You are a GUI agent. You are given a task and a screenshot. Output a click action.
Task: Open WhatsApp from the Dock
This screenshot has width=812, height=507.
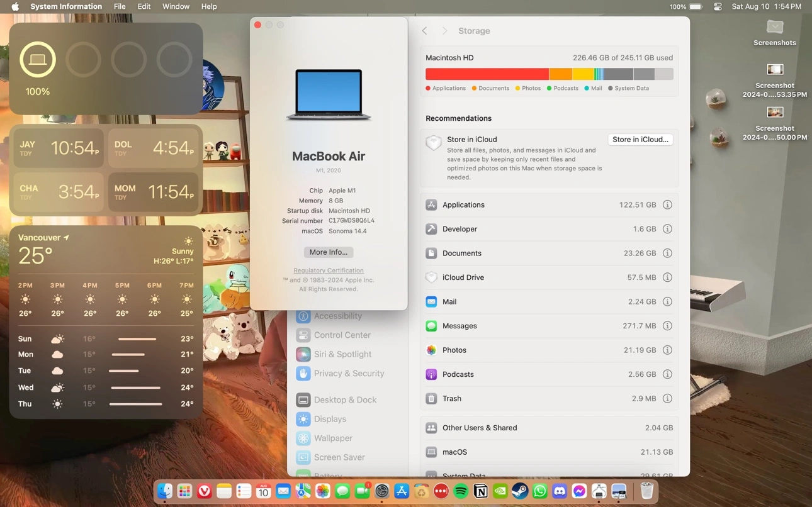540,491
